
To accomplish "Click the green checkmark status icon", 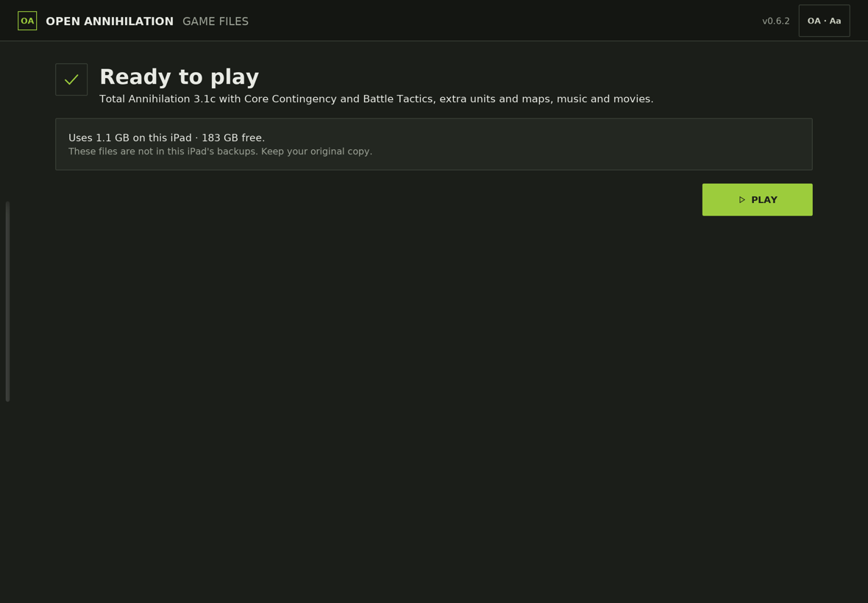I will [71, 79].
